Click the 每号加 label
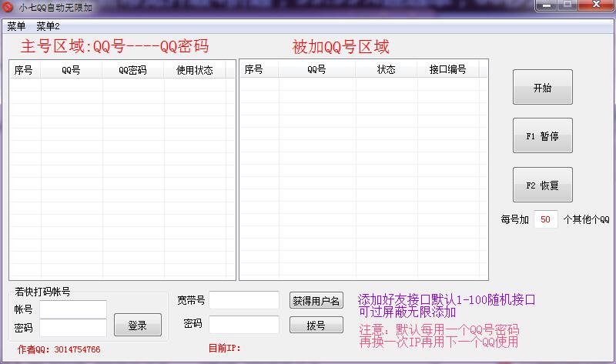Screen dimensions: 616x364 pyautogui.click(x=514, y=219)
